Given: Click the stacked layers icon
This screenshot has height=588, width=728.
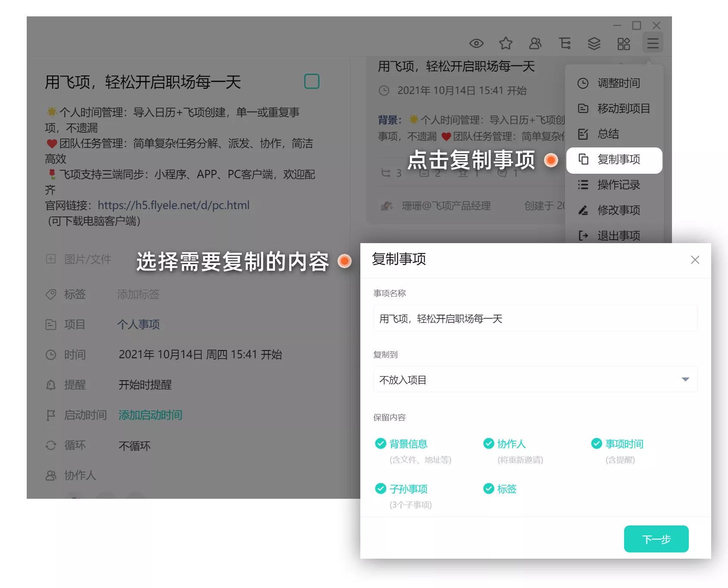Looking at the screenshot, I should click(x=594, y=44).
